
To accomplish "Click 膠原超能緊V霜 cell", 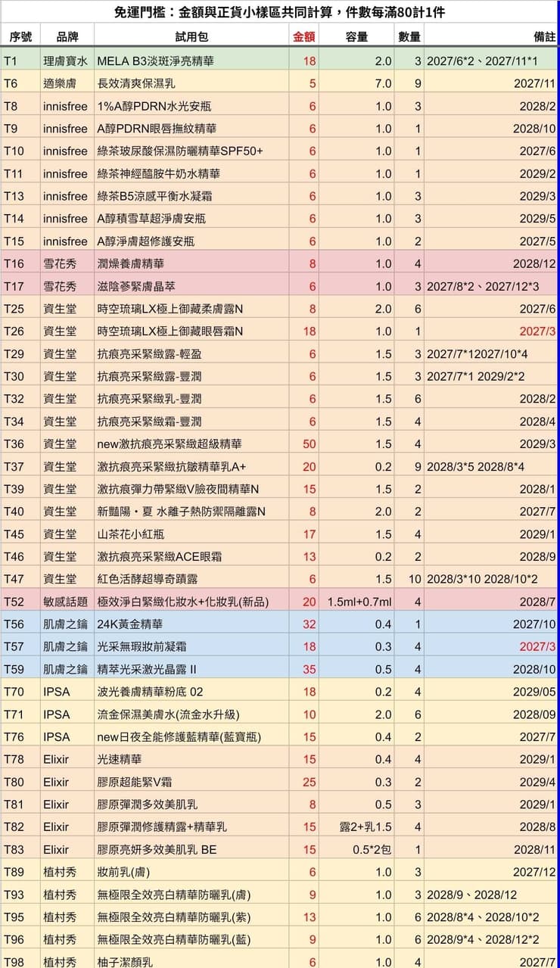I will pyautogui.click(x=191, y=782).
